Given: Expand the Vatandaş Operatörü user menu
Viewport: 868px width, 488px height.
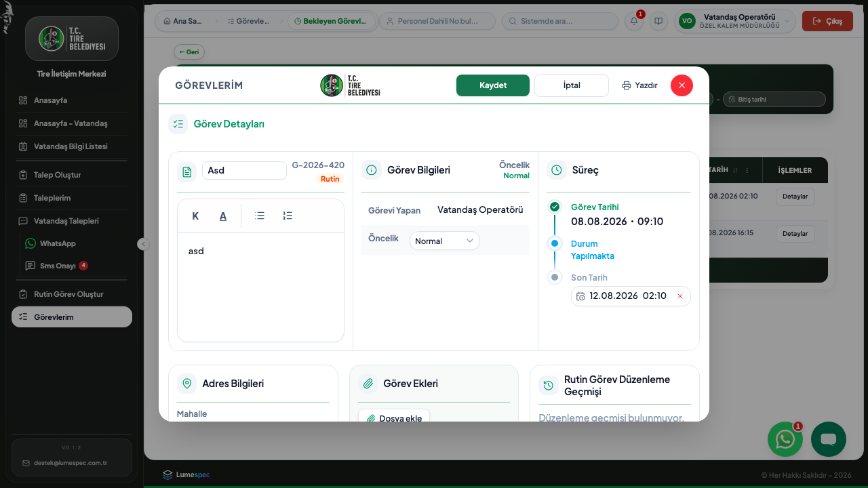Looking at the screenshot, I should coord(735,21).
